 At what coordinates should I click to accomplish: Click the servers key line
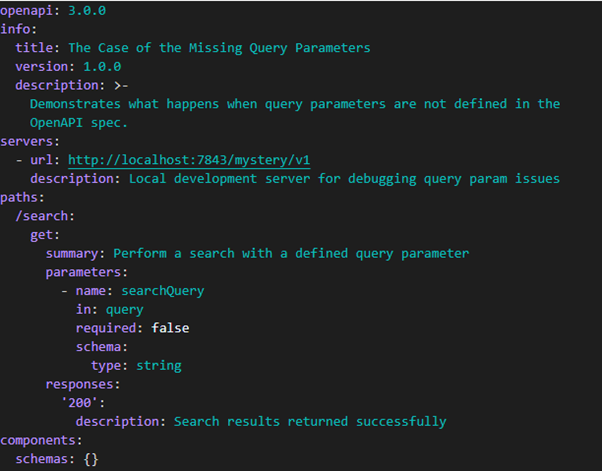tap(30, 142)
